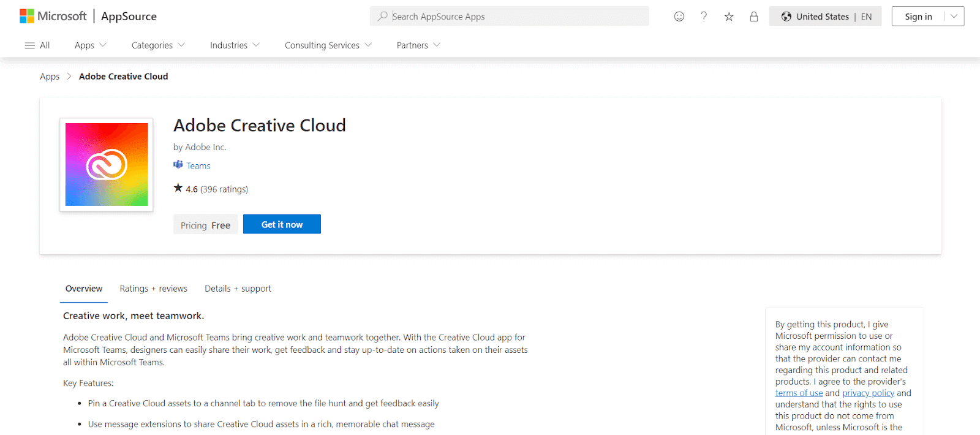Click the search magnifier icon
The height and width of the screenshot is (435, 980).
(383, 16)
